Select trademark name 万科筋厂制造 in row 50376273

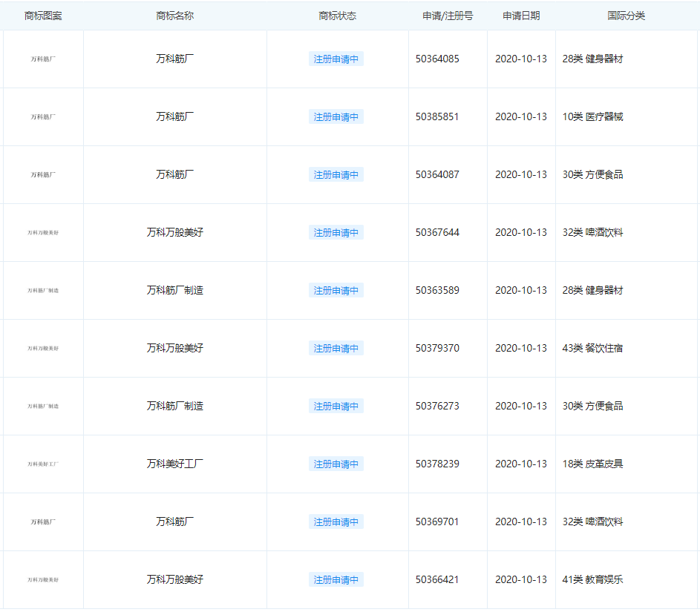174,406
